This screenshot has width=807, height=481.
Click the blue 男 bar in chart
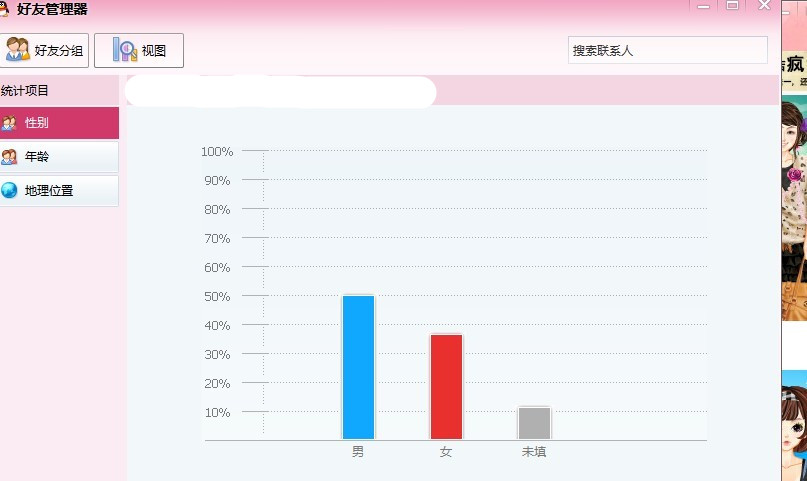click(358, 367)
